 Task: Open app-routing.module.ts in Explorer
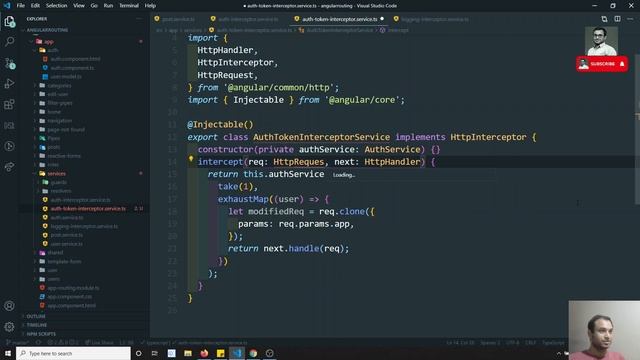(x=73, y=288)
